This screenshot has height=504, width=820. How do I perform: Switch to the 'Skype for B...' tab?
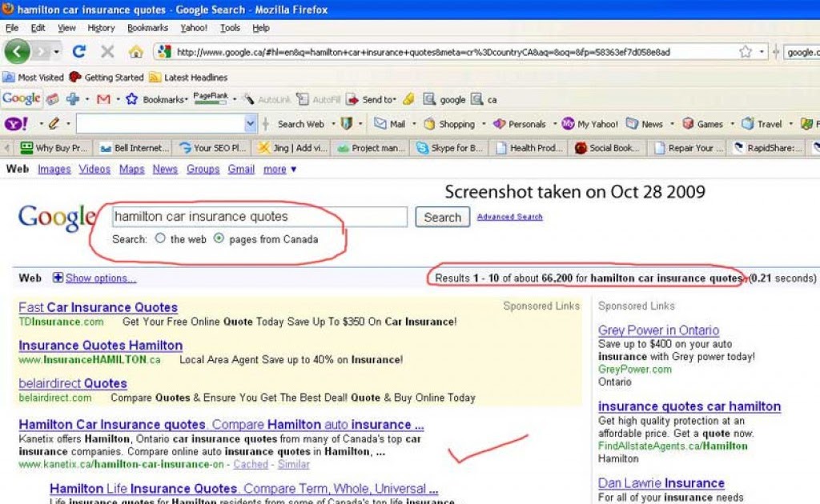coord(450,148)
